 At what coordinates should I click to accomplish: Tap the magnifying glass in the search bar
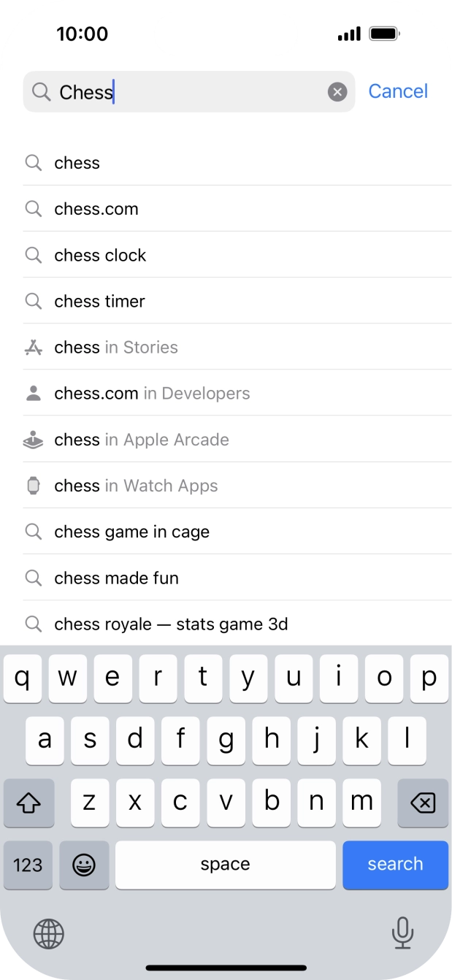pyautogui.click(x=42, y=92)
